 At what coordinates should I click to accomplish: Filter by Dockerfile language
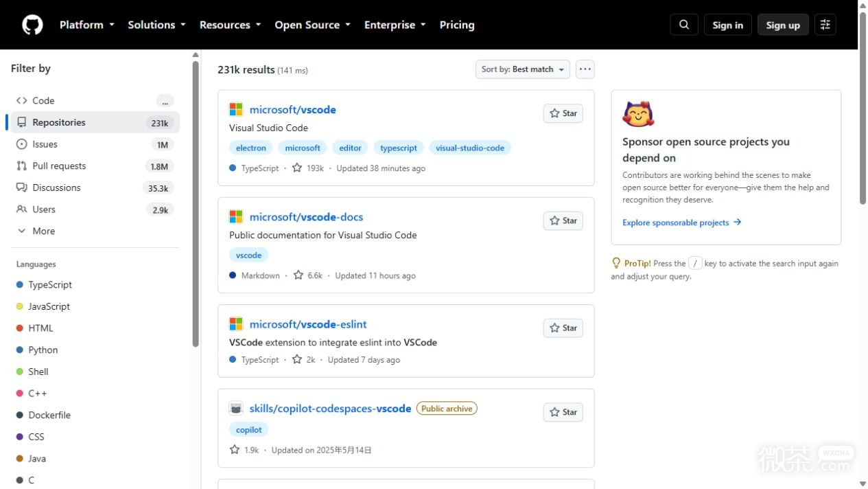95,416
